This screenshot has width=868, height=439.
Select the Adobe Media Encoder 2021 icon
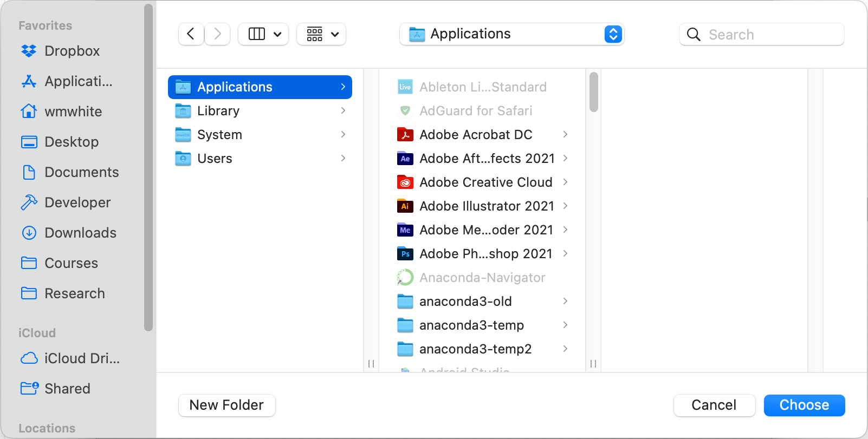click(405, 230)
